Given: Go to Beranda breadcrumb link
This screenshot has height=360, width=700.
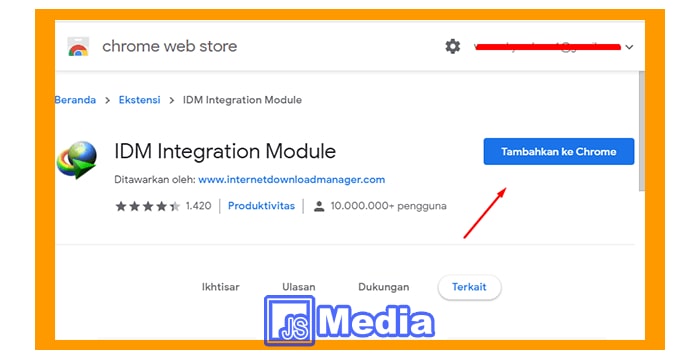Looking at the screenshot, I should [x=75, y=100].
